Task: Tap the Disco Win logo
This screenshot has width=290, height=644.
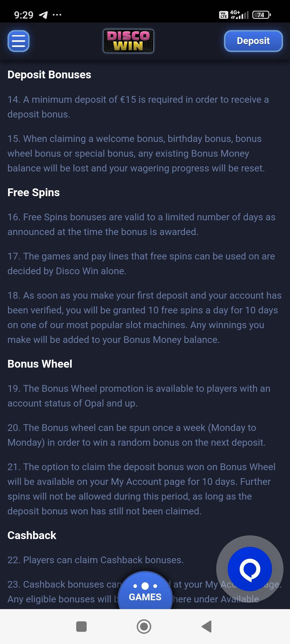Action: coord(128,41)
